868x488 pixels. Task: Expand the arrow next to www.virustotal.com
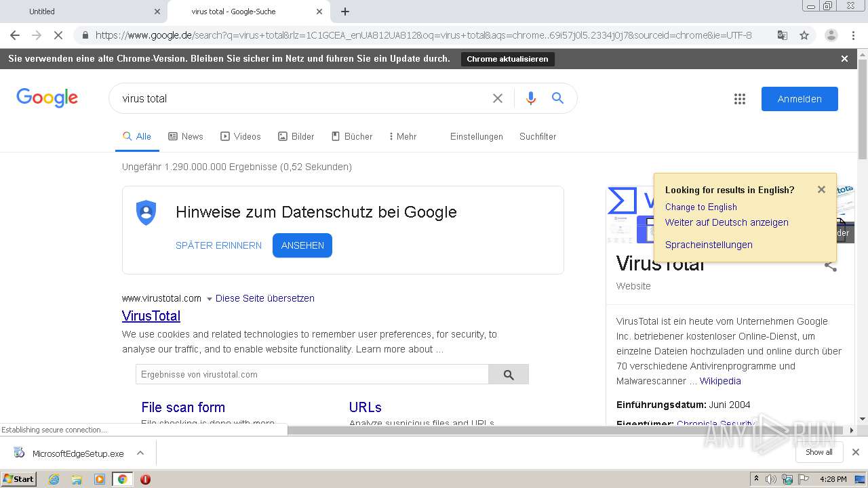click(209, 299)
